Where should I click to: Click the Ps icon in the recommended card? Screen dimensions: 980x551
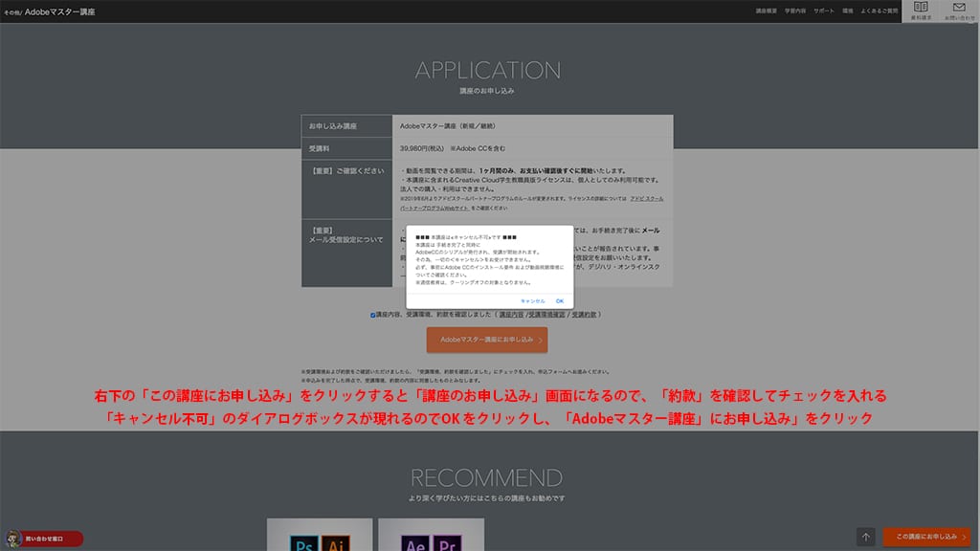click(x=303, y=543)
